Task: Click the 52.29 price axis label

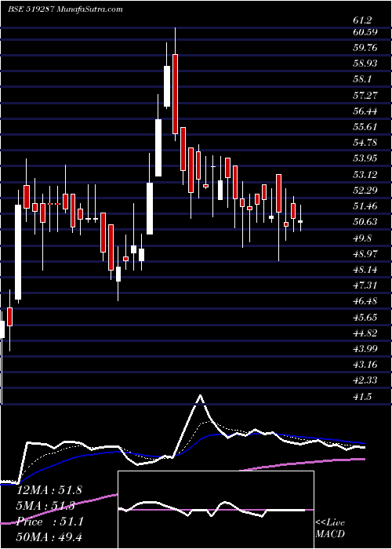Action: coord(365,191)
